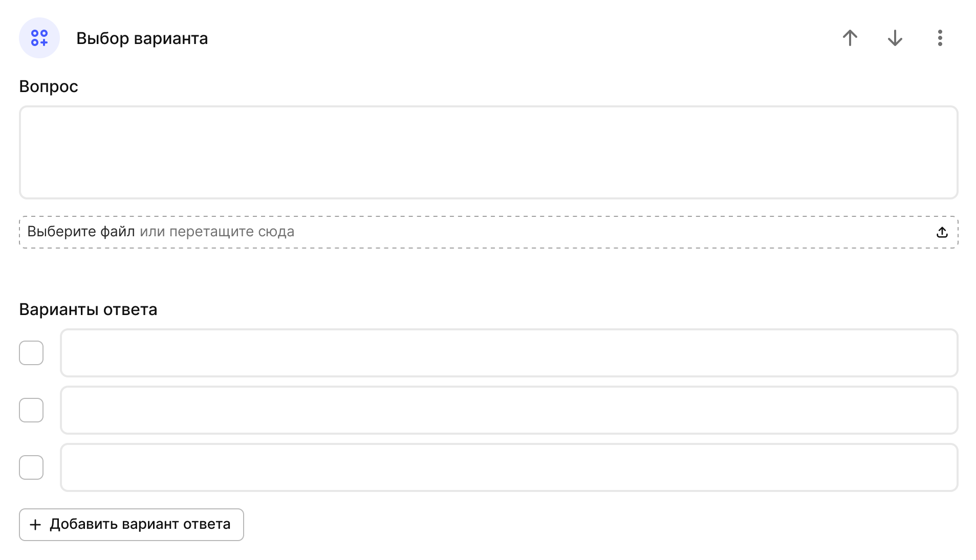Click into the first answer variant field
The image size is (976, 560).
point(509,353)
